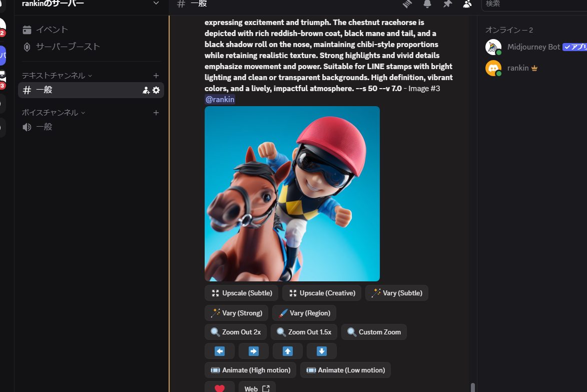Click the chat scrollbar thumb

tap(473, 387)
